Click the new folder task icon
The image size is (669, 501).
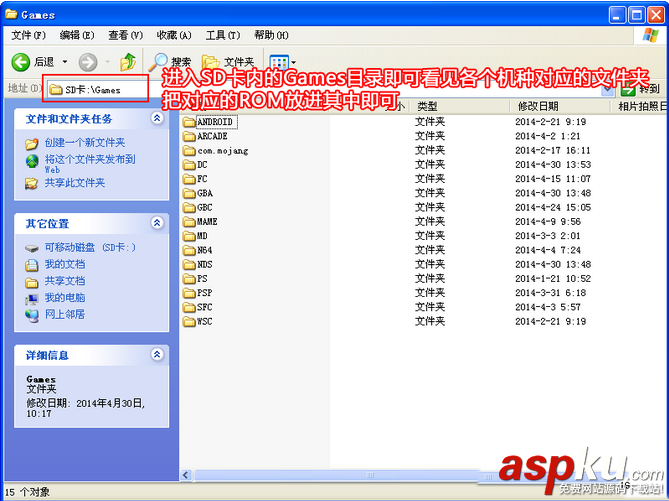pyautogui.click(x=32, y=144)
